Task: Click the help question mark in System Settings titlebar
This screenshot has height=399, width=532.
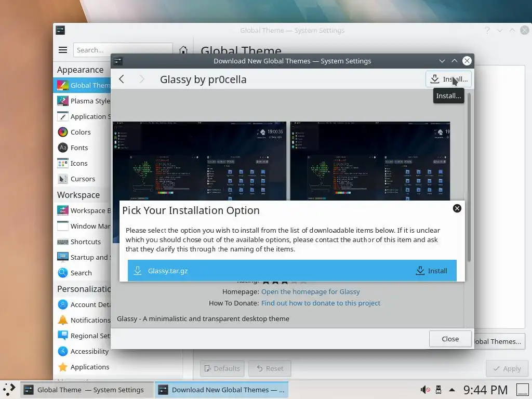Action: [x=487, y=30]
